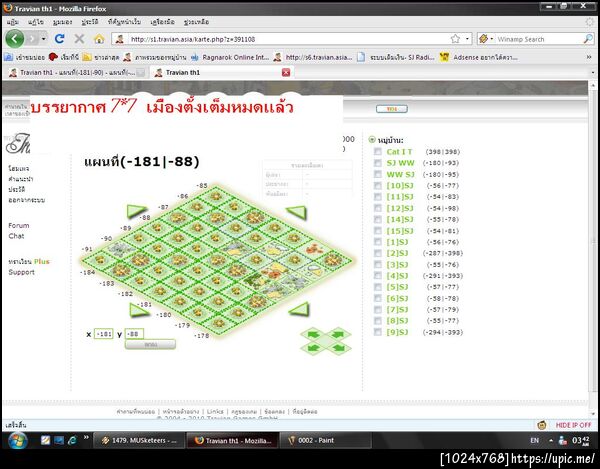Click the x coordinate input field
Image resolution: width=600 pixels, height=469 pixels.
(x=104, y=334)
